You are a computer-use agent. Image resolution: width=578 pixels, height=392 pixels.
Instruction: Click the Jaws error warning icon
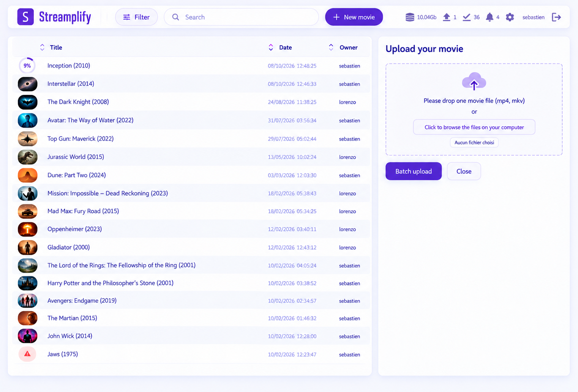tap(27, 354)
